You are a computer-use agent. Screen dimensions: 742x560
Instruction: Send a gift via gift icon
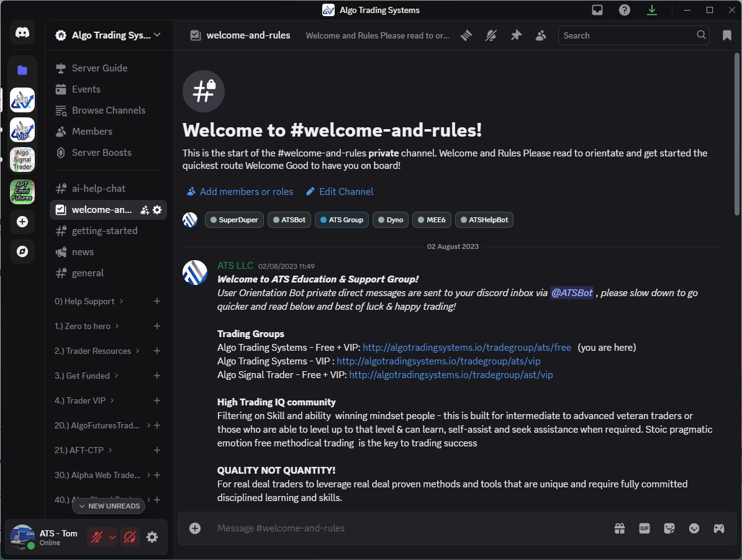(620, 528)
